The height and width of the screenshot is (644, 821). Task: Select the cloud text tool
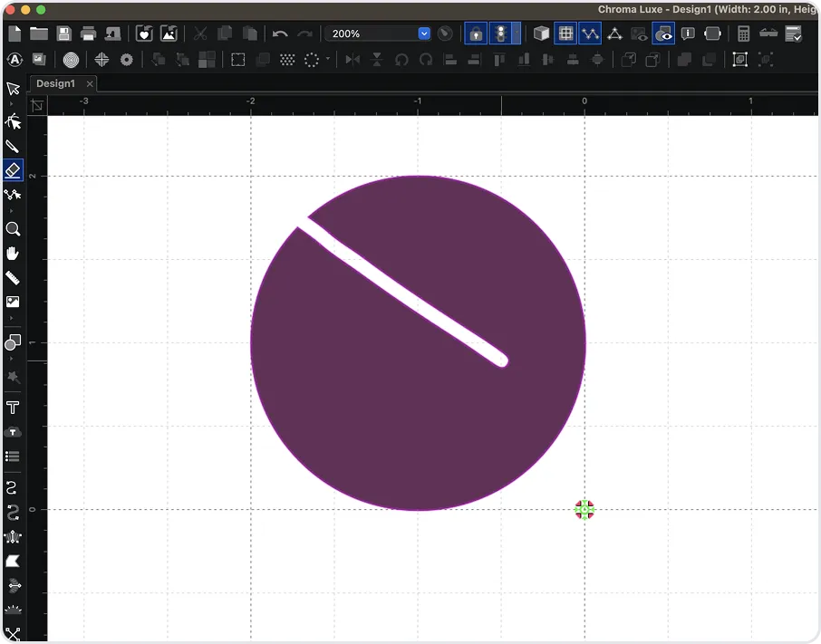click(13, 432)
